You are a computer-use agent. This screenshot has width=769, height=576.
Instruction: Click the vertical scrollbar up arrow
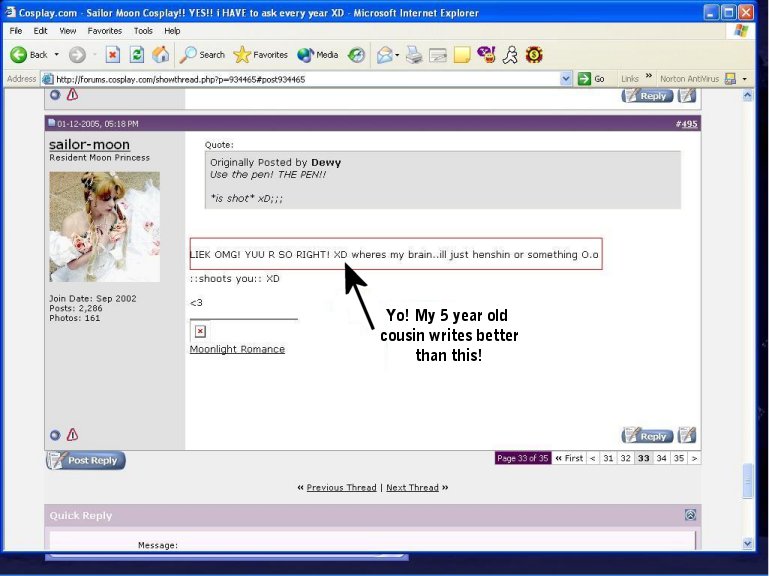tap(747, 96)
